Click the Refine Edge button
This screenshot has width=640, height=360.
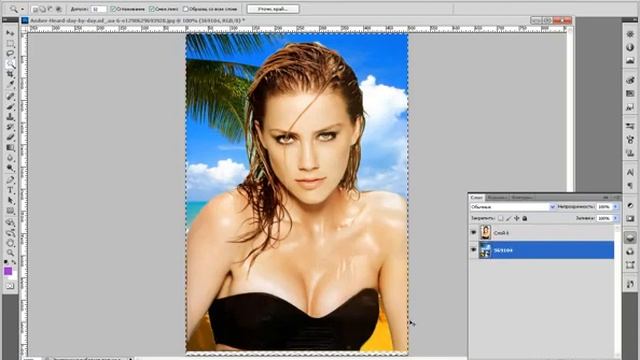pos(273,9)
